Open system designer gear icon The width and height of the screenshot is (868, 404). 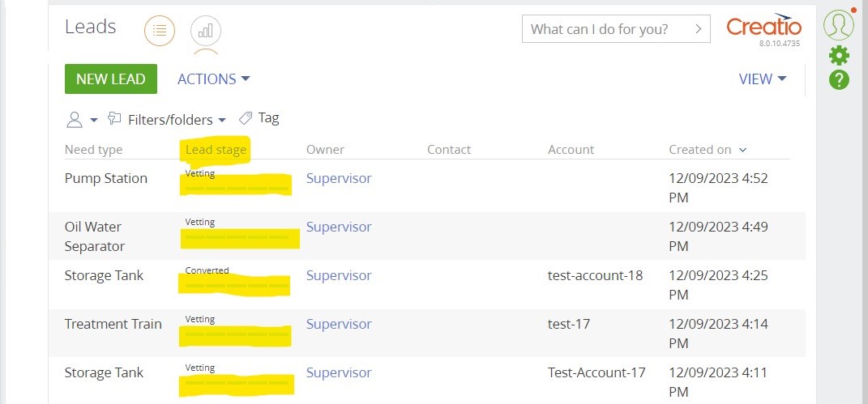(x=839, y=55)
